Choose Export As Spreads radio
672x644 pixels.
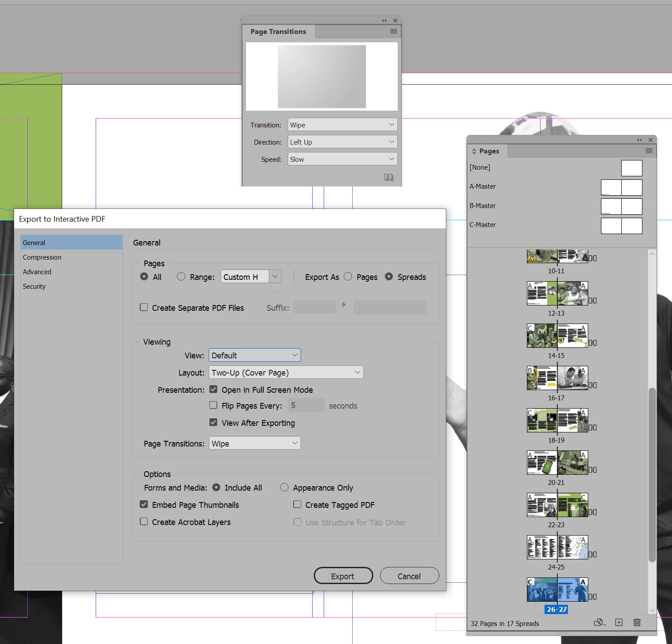click(x=389, y=276)
